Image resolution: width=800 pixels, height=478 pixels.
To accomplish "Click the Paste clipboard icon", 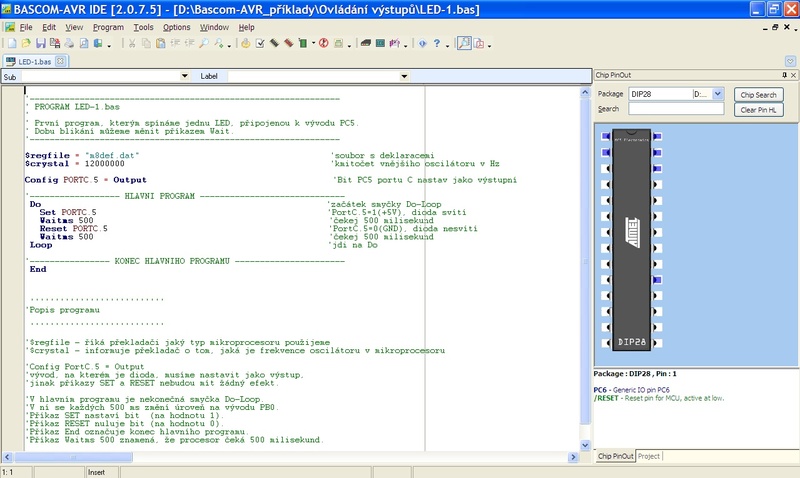I will click(x=160, y=43).
